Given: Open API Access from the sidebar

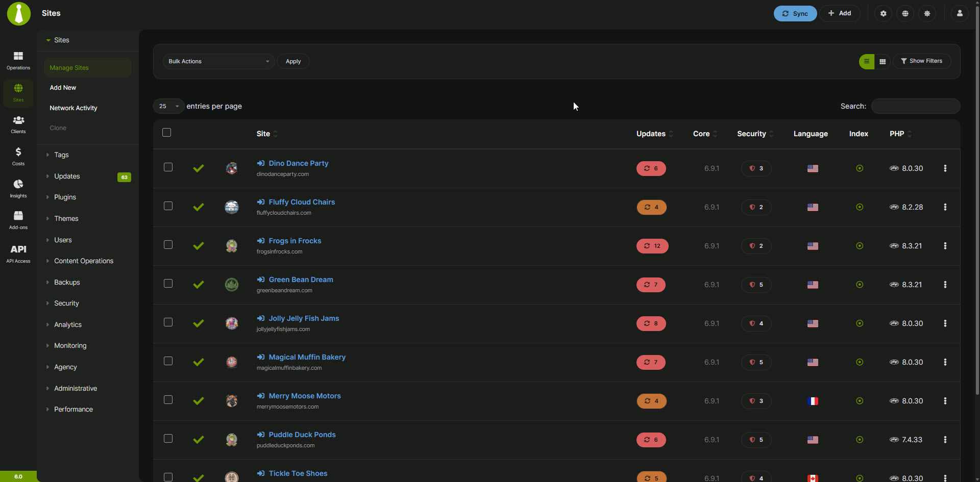Looking at the screenshot, I should pyautogui.click(x=18, y=253).
